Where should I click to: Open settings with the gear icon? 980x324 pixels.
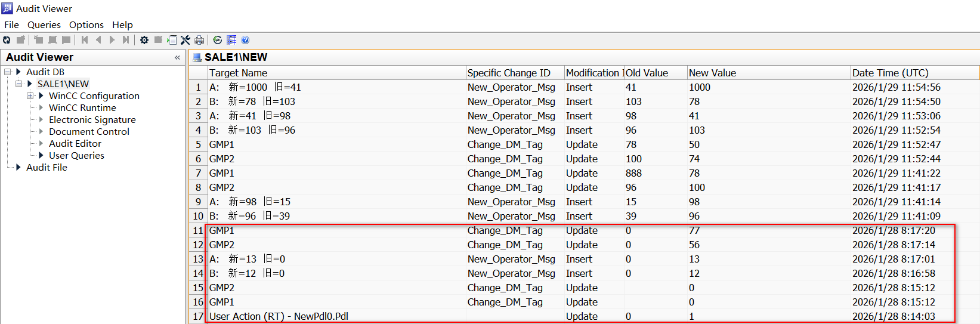tap(144, 40)
